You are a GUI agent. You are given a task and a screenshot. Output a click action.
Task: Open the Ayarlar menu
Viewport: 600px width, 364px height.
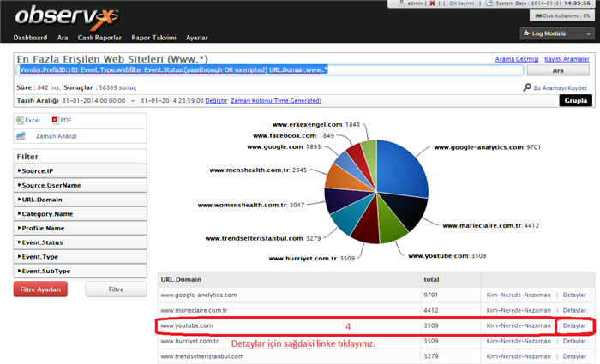196,38
